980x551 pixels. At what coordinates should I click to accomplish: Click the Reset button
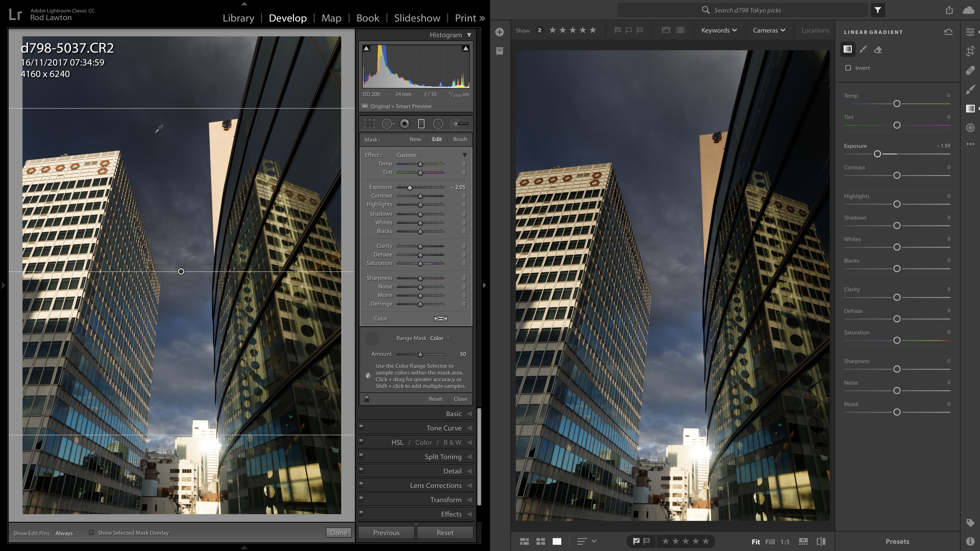point(445,532)
